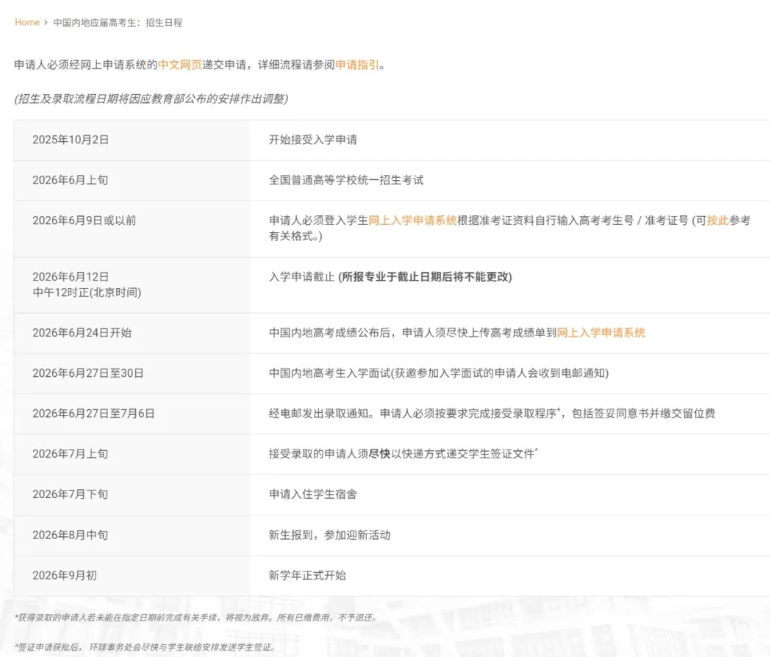This screenshot has height=657, width=770.
Task: Select the text 申请入住学生宿舍
Action: click(x=313, y=494)
